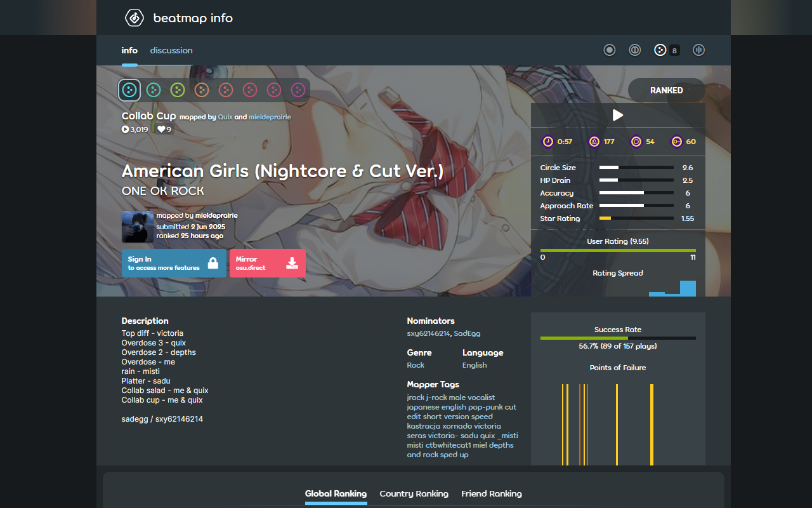Filter by English language link
The image size is (812, 508).
(x=475, y=365)
